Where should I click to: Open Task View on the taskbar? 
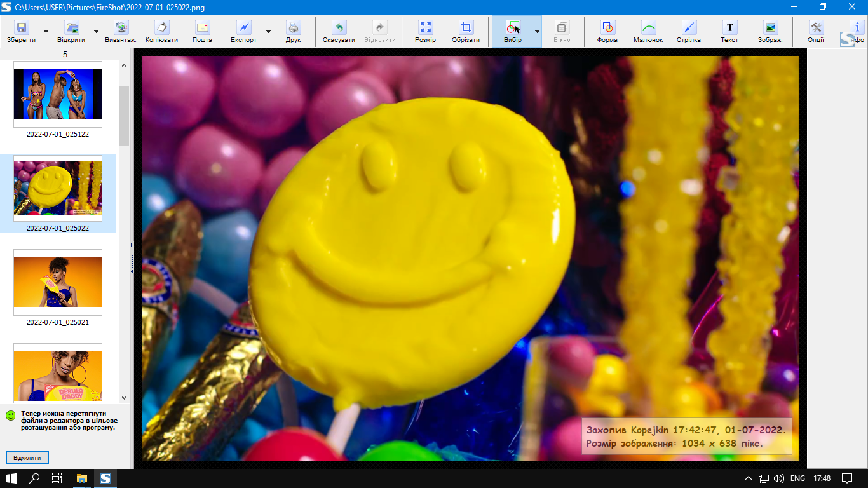click(58, 478)
